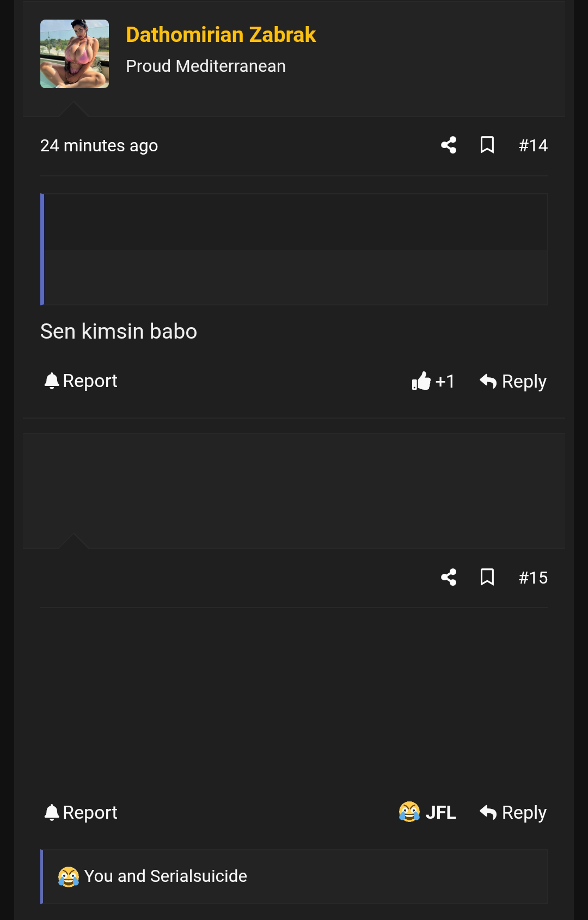Click the "Proud Mediterranean" user title

click(206, 66)
